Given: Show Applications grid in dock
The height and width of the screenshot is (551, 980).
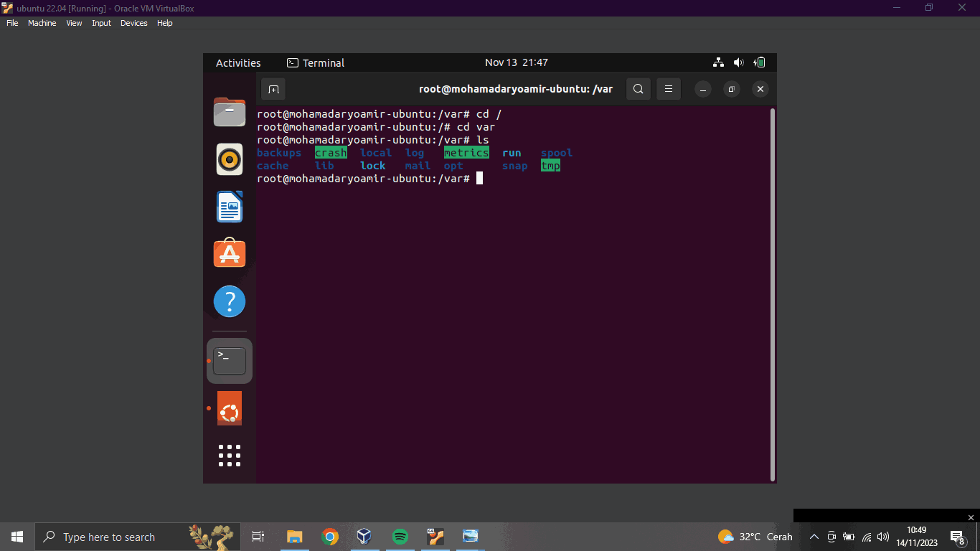Looking at the screenshot, I should (x=230, y=456).
